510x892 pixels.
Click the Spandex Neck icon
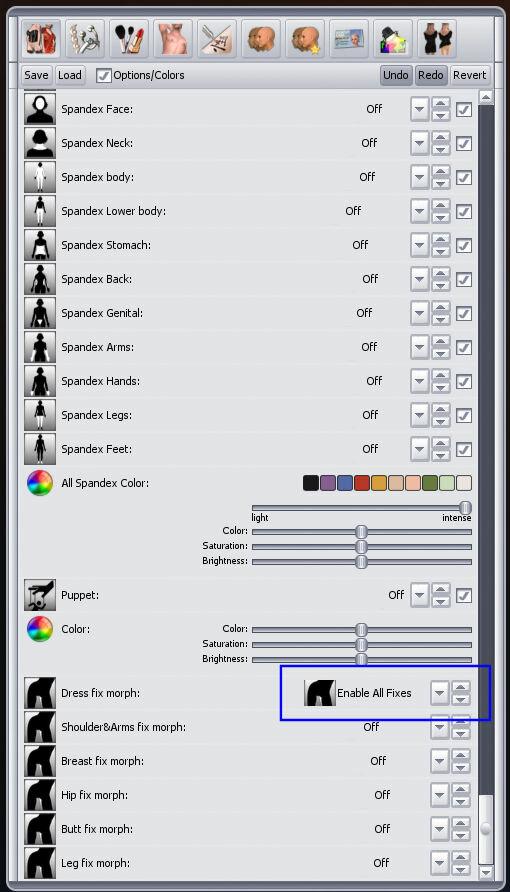pos(40,143)
